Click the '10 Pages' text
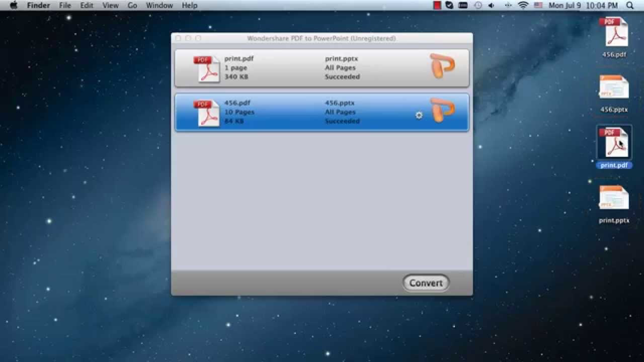The height and width of the screenshot is (362, 644). coord(239,112)
